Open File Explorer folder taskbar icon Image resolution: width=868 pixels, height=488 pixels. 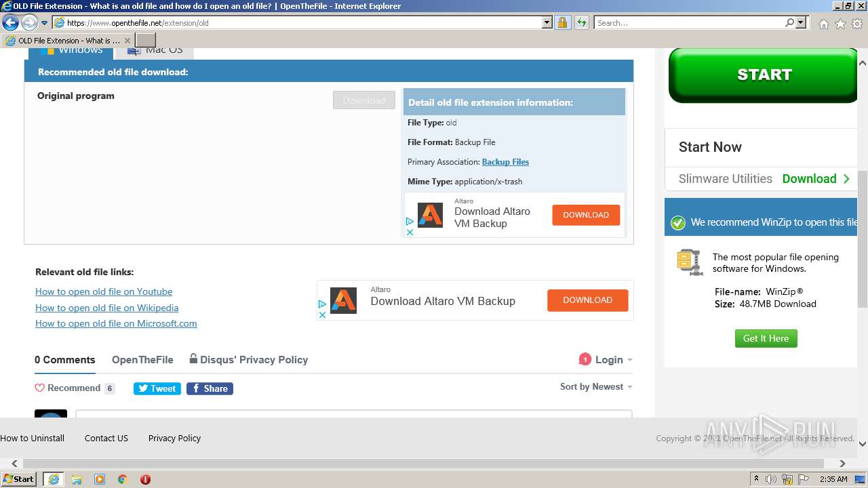(77, 479)
